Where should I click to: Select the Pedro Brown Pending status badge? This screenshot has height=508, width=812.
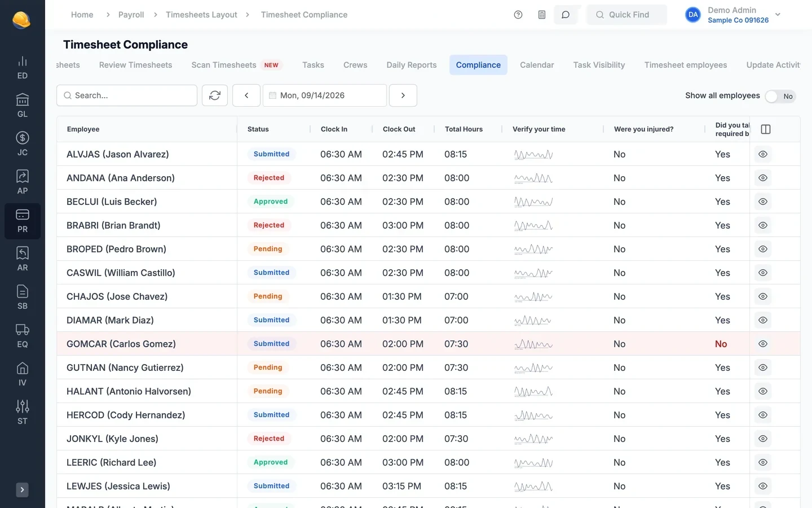tap(268, 249)
